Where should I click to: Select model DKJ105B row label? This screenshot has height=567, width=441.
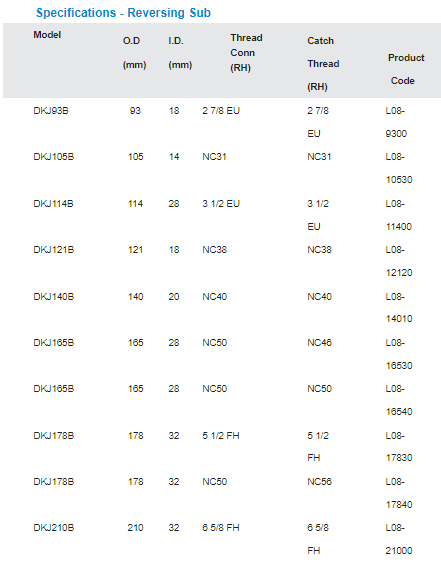pos(53,157)
